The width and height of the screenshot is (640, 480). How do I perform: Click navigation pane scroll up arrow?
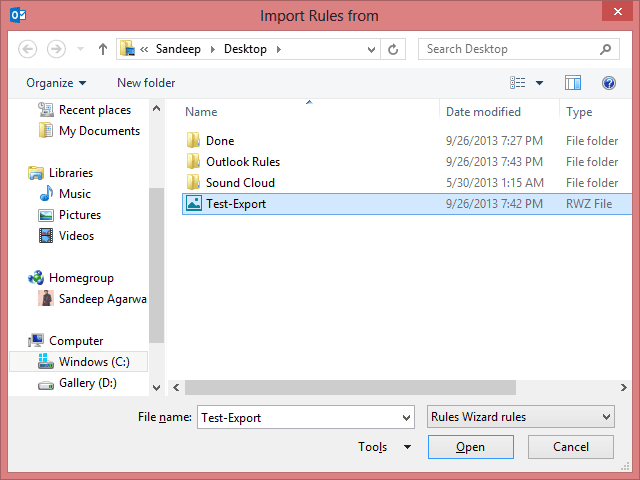tap(156, 109)
